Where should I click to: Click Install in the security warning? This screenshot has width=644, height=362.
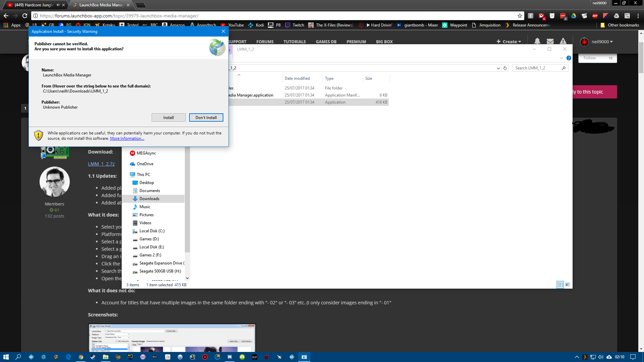[168, 118]
